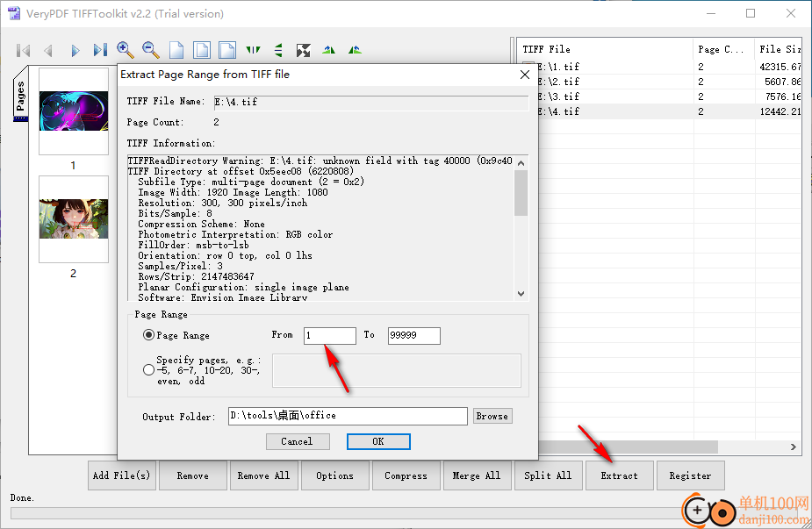Click the Specify pages text box
This screenshot has width=812, height=529.
pos(397,370)
